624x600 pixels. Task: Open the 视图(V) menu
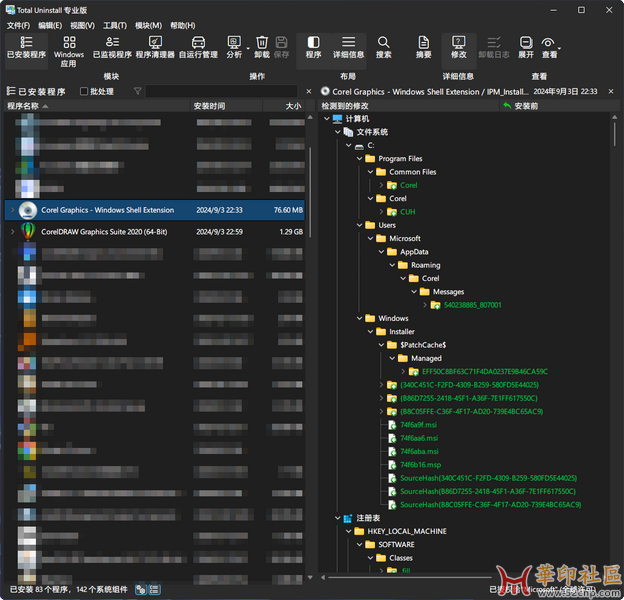(x=82, y=25)
